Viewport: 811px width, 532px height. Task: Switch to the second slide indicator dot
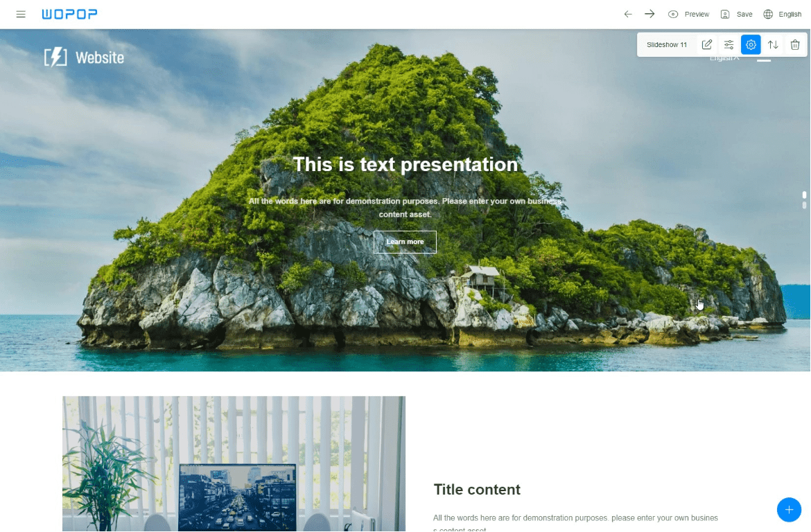804,205
